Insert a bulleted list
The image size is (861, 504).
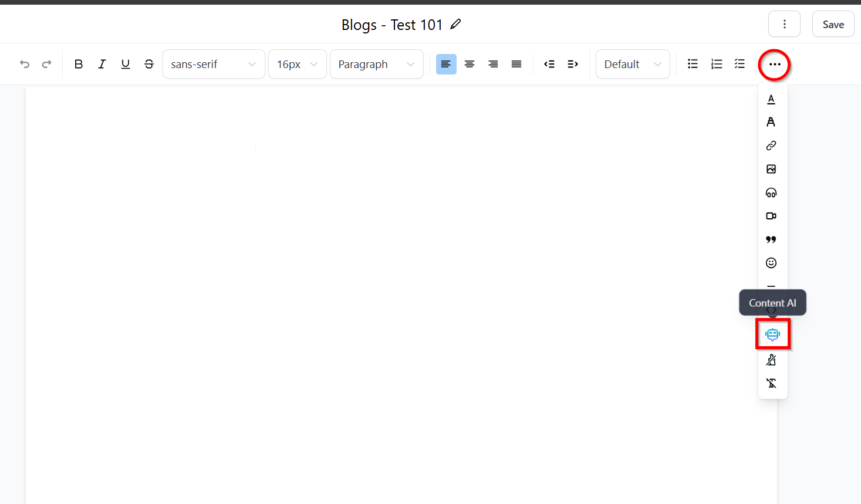coord(693,64)
